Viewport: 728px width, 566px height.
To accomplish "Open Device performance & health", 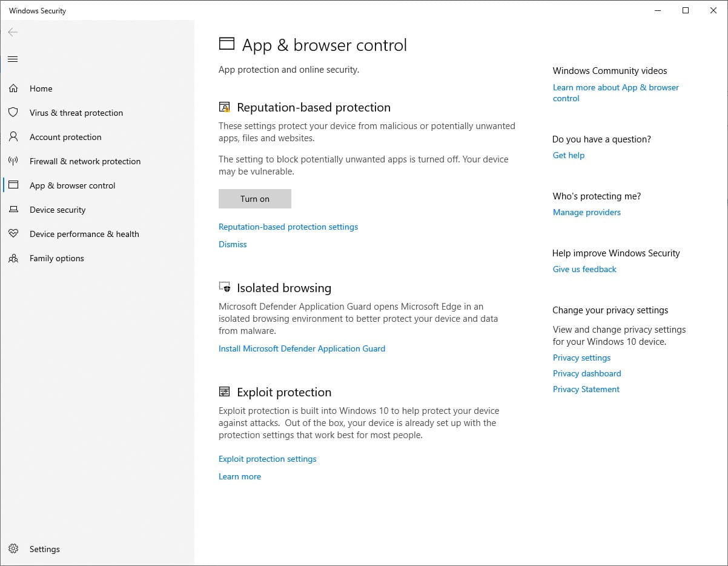I will click(x=84, y=234).
